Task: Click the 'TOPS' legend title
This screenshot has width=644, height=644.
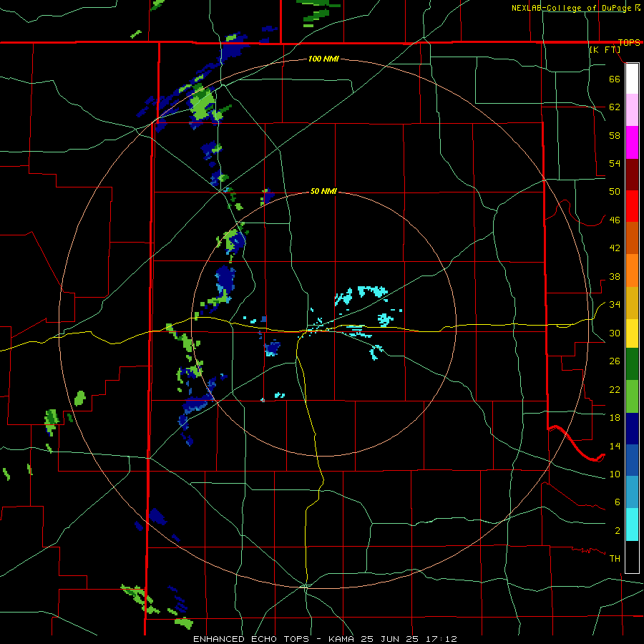Action: coord(629,43)
